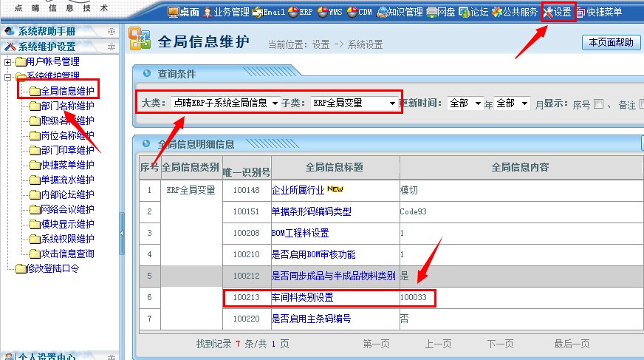Open the 是否同步成品与半成品物料类别 link
This screenshot has width=644, height=360.
pos(333,276)
